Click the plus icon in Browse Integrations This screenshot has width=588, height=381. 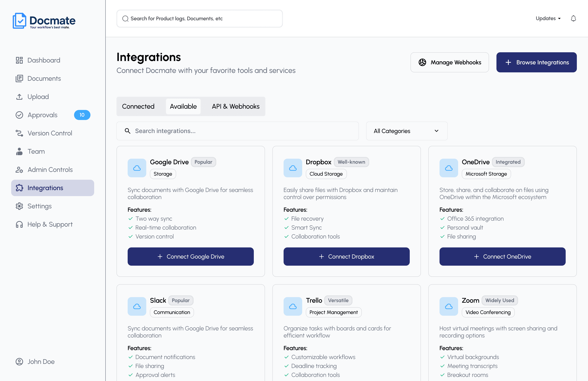(508, 62)
